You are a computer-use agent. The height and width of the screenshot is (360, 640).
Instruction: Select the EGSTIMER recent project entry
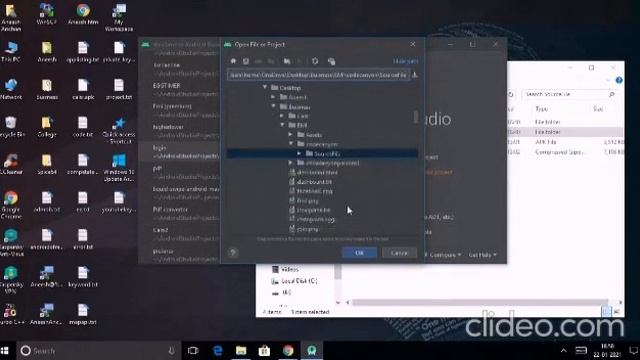[180, 89]
